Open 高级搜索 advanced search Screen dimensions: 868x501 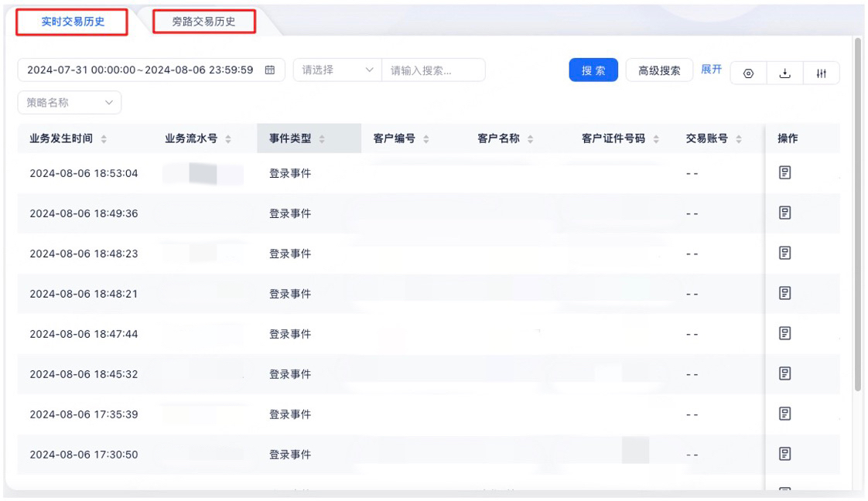click(x=659, y=70)
